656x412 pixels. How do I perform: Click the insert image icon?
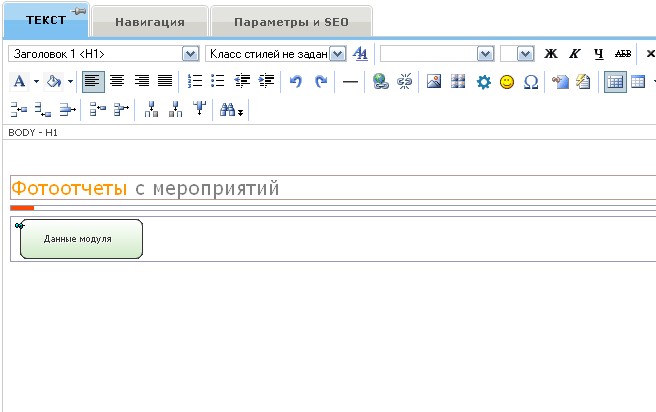tap(434, 82)
